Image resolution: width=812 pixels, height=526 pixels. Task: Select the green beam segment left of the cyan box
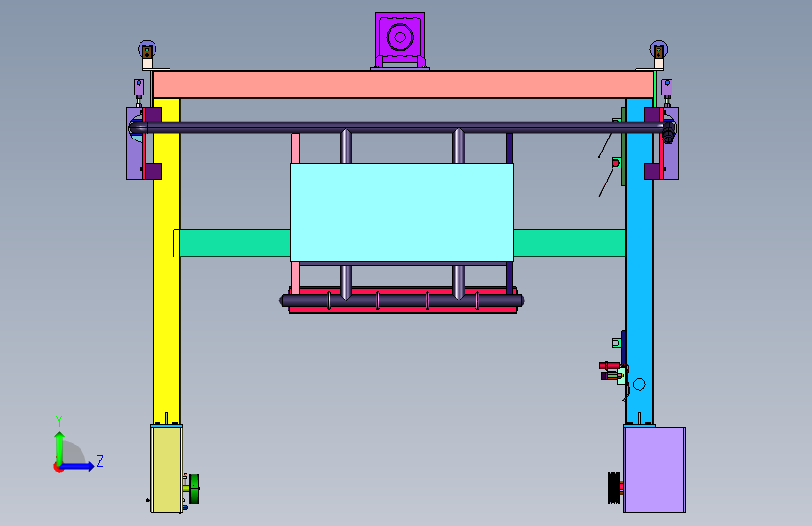click(234, 242)
